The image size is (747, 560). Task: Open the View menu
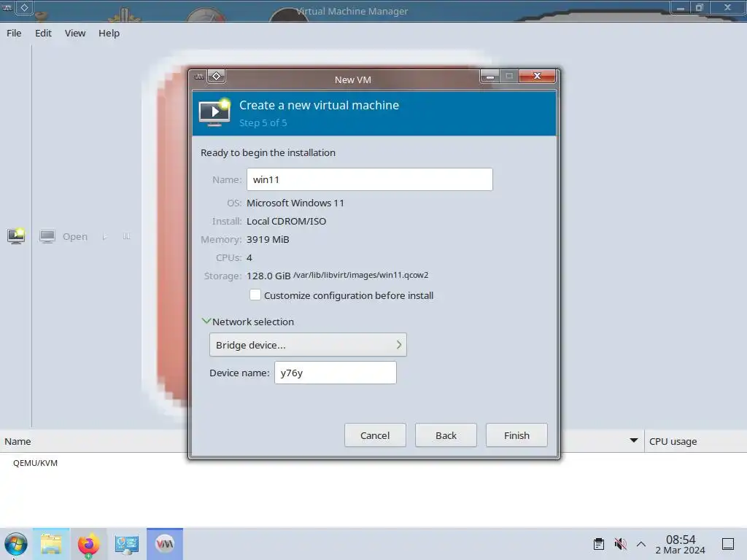75,33
